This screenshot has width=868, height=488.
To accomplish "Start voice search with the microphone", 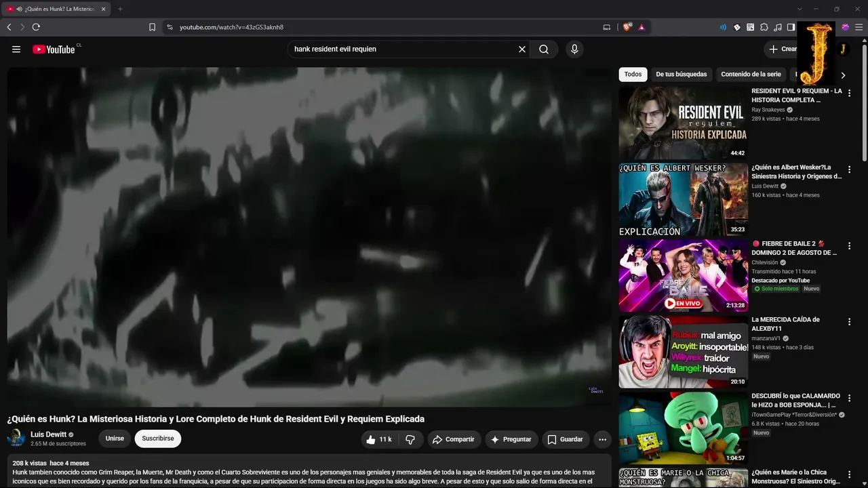I will [x=574, y=49].
